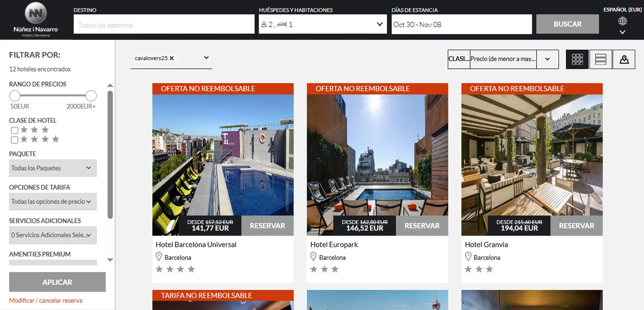The width and height of the screenshot is (644, 310).
Task: Switch to grid view layout
Action: pyautogui.click(x=577, y=60)
